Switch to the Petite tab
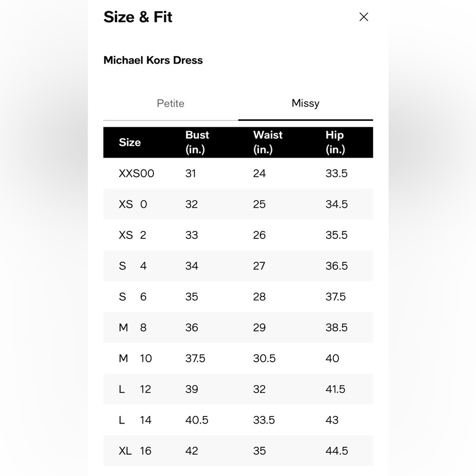 tap(170, 103)
